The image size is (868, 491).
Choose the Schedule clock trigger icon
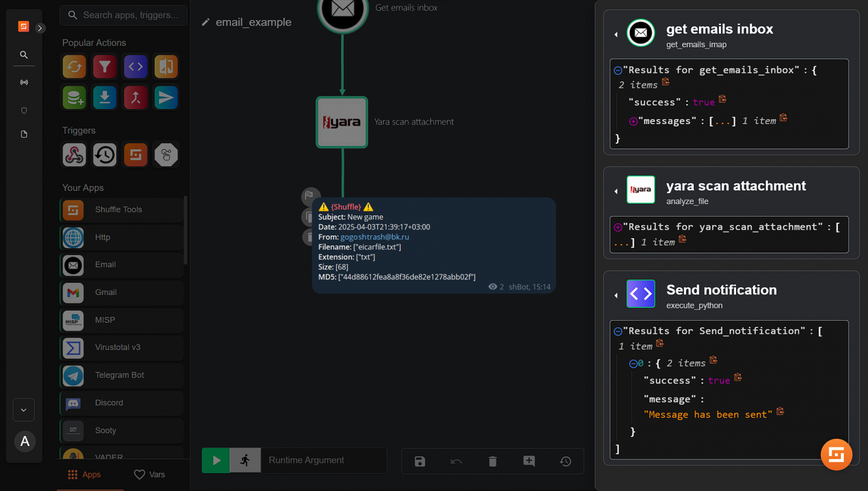105,155
